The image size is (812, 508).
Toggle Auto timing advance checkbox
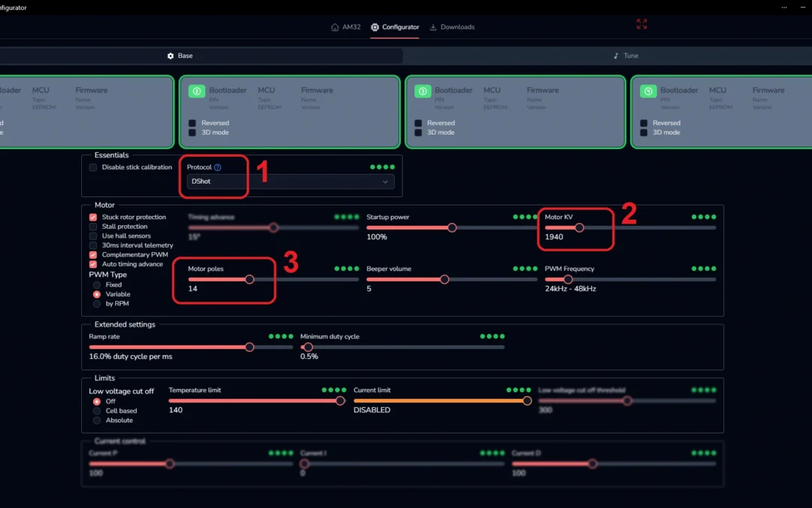(x=92, y=264)
